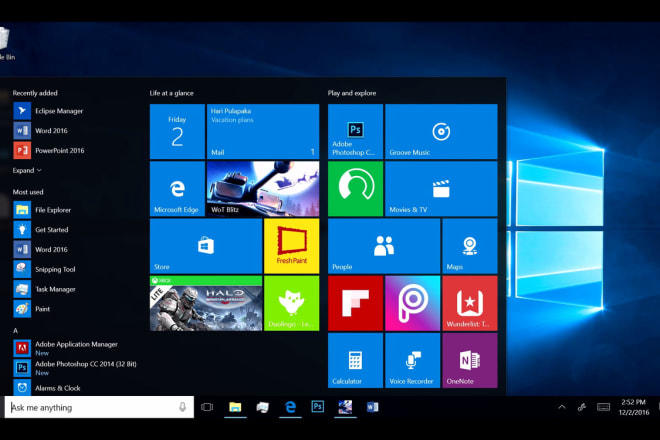Launch the Calculator tile
The image size is (660, 440).
356,360
